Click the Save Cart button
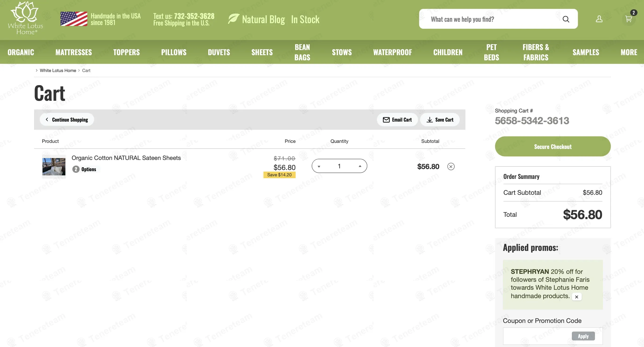Screen dimensions: 644x347 (440, 120)
